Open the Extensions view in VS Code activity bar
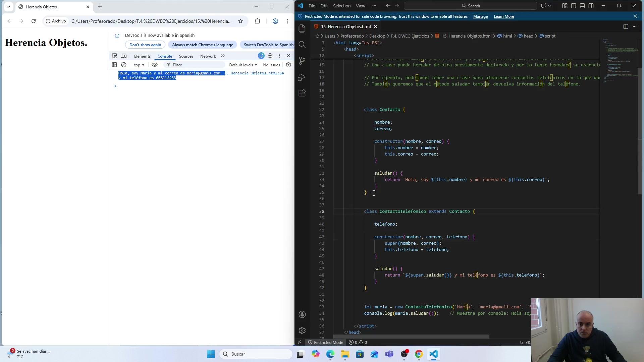Screen dimensions: 644x362 [x=302, y=93]
